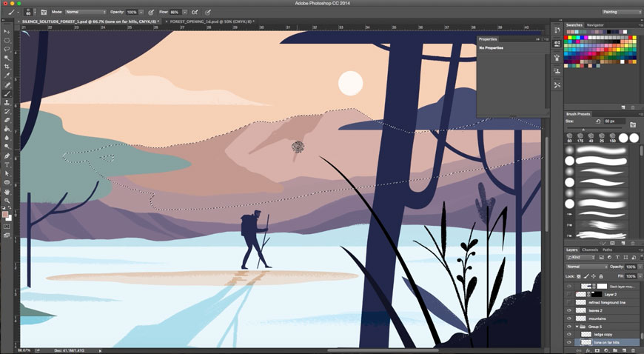This screenshot has height=354, width=644.
Task: Open the Painting workspace dropdown
Action: point(621,12)
